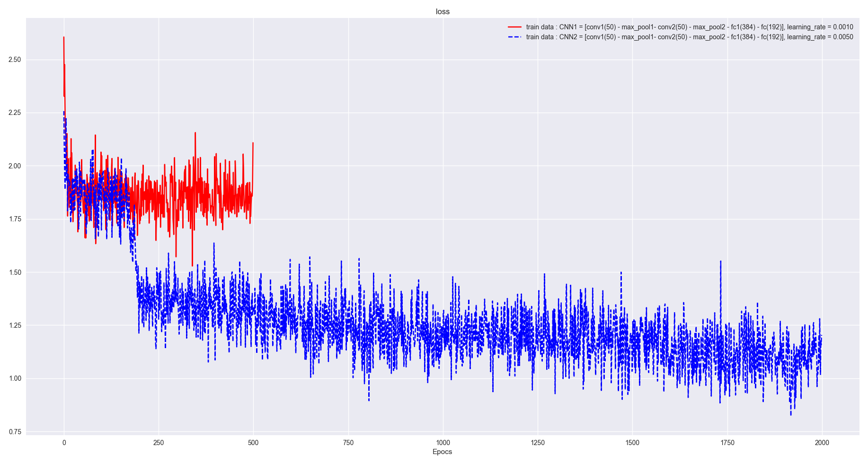The width and height of the screenshot is (868, 464).
Task: Select the red CNN1 legend line sample
Action: coord(514,27)
